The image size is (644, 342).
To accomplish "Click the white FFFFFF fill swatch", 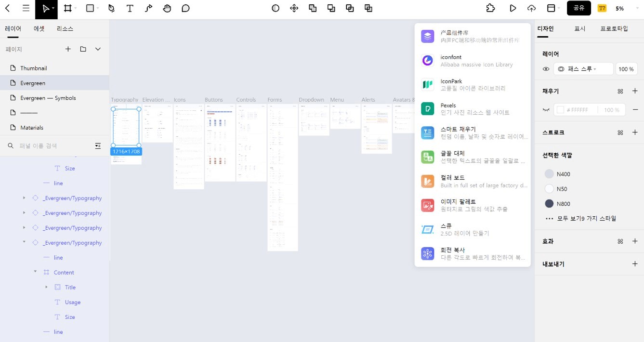I will tap(560, 110).
